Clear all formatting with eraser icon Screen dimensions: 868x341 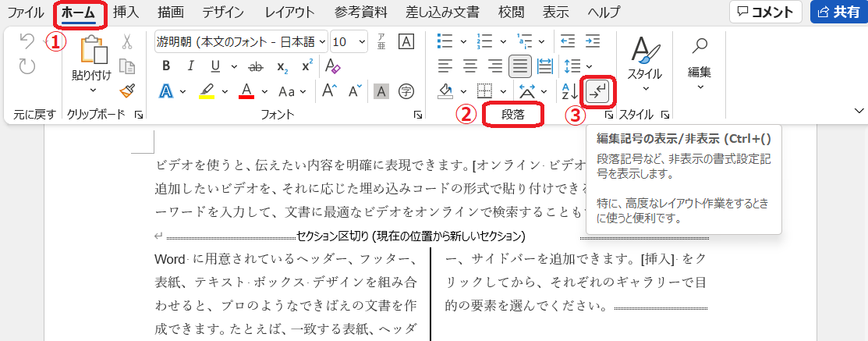click(x=333, y=66)
